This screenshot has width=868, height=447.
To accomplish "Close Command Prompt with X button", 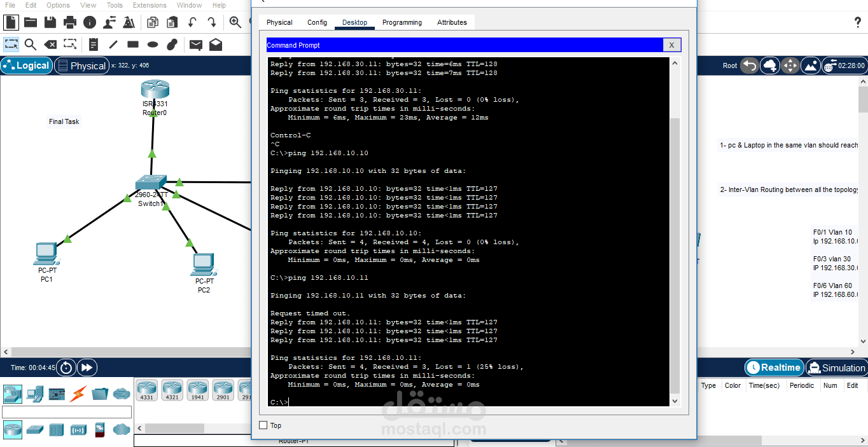I will click(x=671, y=45).
